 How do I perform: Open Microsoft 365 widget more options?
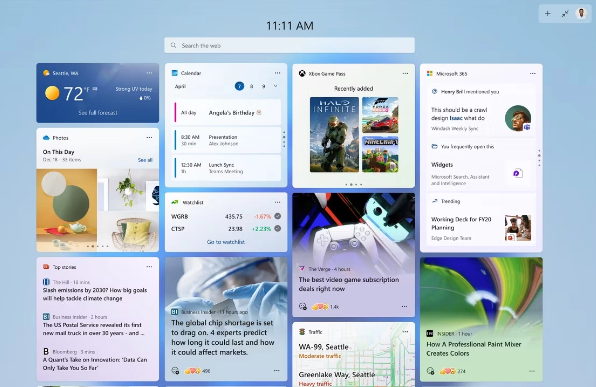[x=533, y=74]
